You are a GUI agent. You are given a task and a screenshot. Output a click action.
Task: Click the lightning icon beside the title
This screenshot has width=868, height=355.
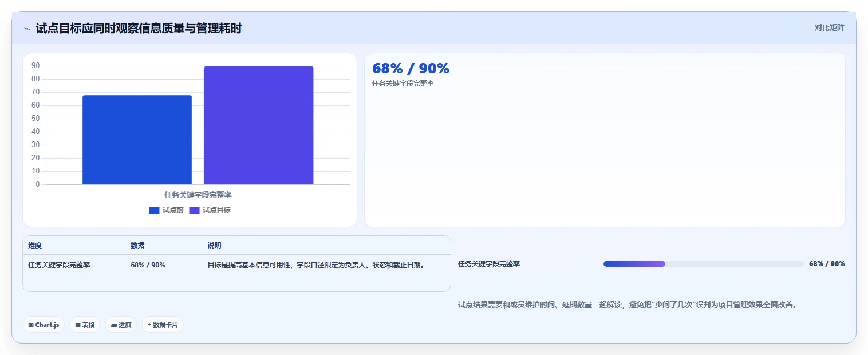[x=27, y=29]
